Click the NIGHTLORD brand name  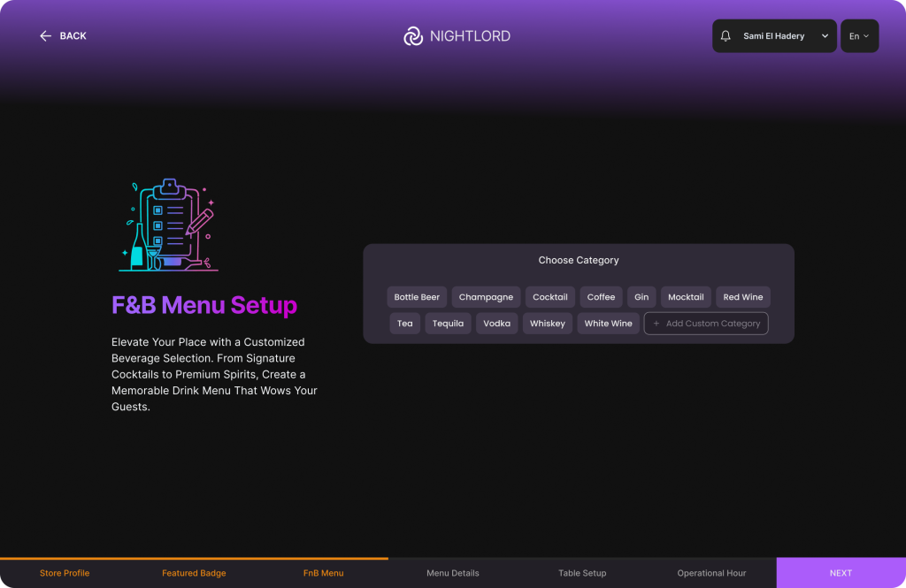pyautogui.click(x=471, y=36)
